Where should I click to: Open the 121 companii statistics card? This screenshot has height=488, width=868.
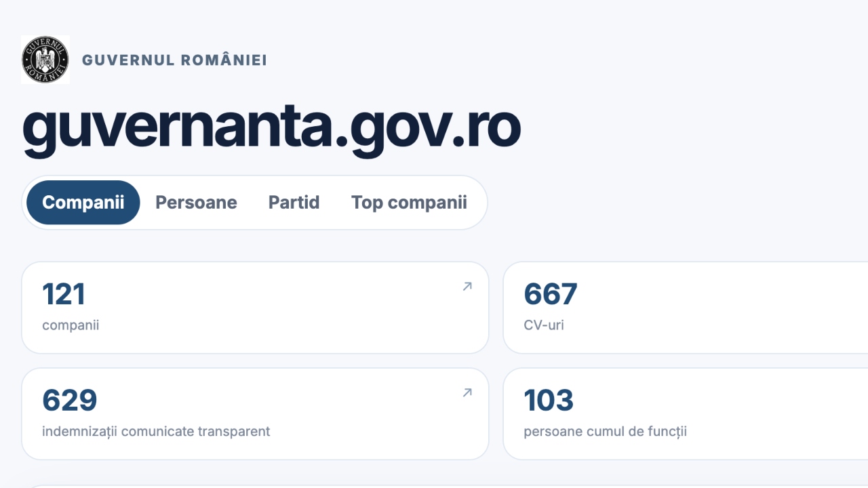255,308
